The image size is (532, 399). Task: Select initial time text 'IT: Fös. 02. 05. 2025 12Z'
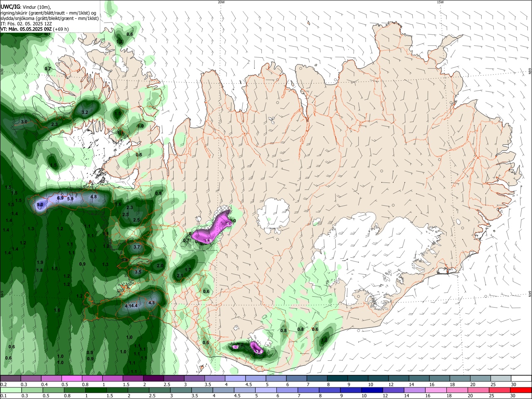[26, 24]
